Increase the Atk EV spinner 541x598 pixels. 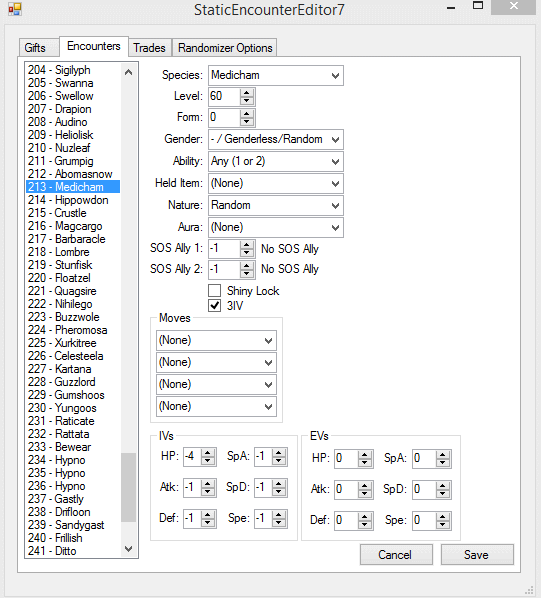click(364, 485)
